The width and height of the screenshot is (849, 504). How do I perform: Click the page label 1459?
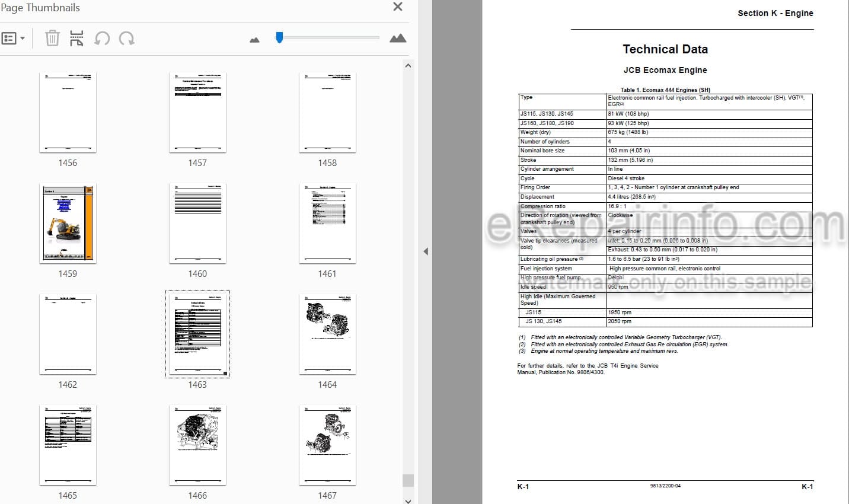(x=68, y=274)
